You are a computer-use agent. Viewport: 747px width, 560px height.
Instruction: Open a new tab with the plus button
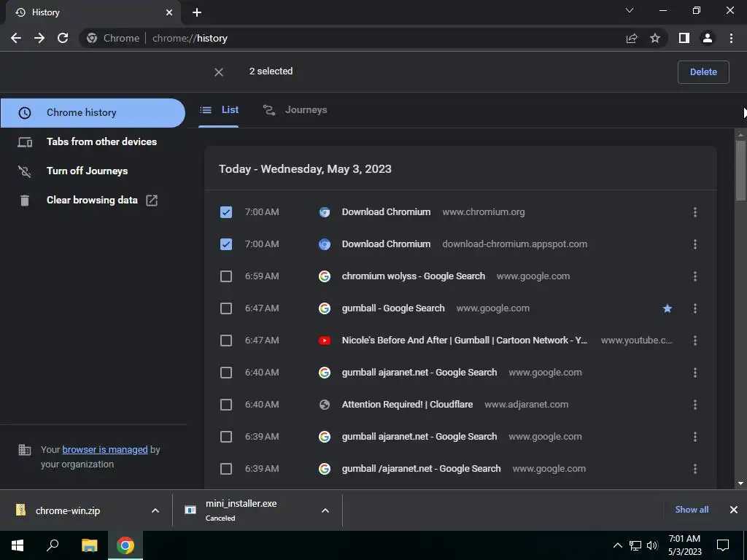coord(197,12)
